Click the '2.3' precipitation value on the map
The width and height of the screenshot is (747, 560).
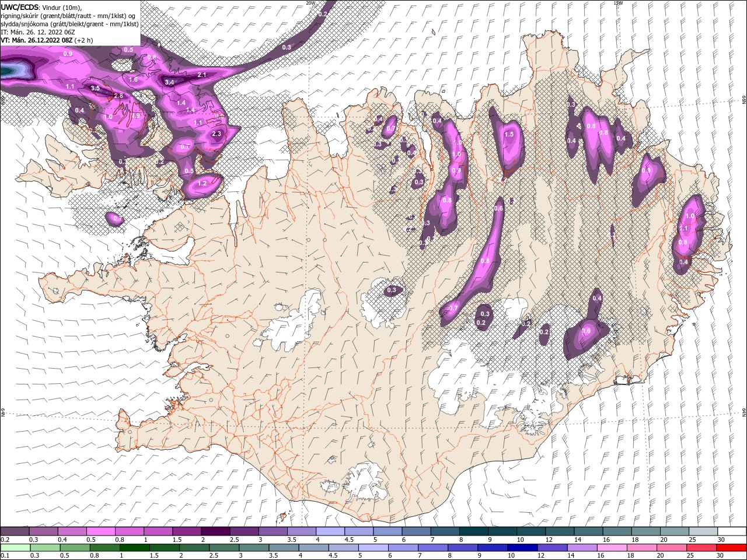[217, 134]
